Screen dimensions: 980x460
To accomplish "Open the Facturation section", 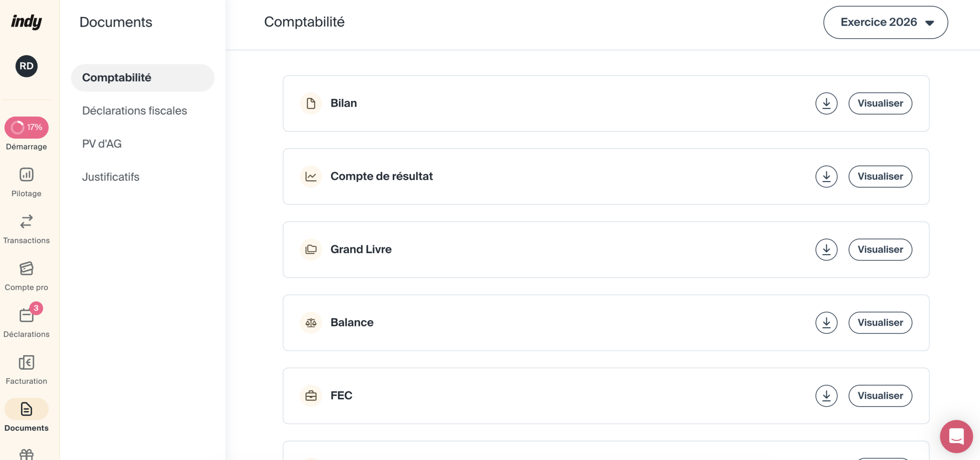I will click(26, 370).
